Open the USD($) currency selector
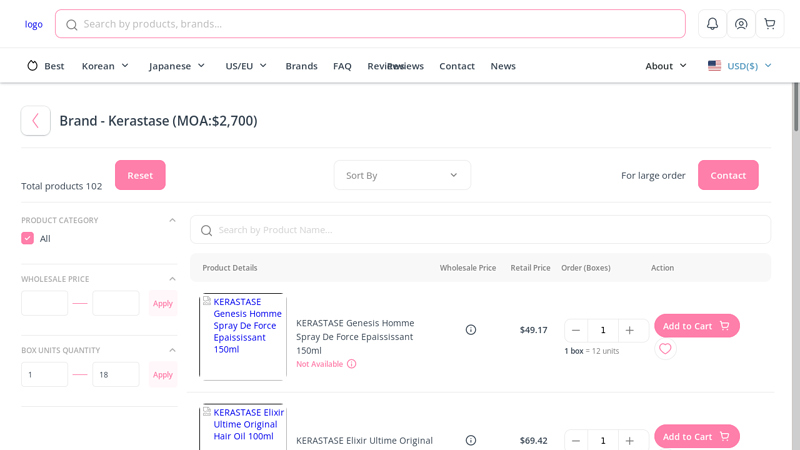Screen dimensions: 800x450 [x=740, y=66]
